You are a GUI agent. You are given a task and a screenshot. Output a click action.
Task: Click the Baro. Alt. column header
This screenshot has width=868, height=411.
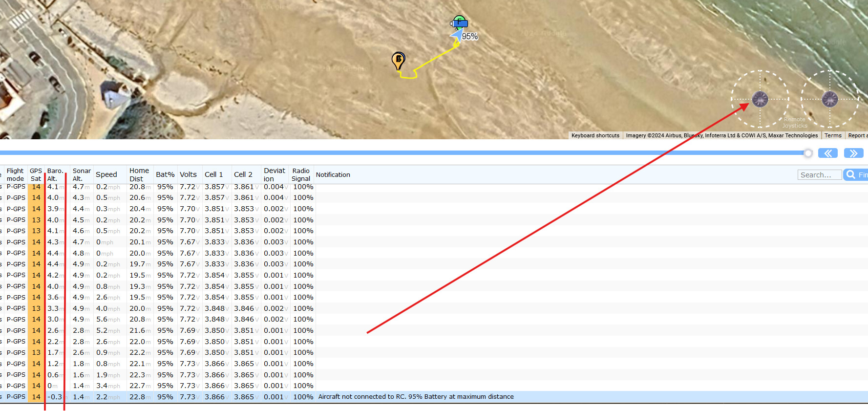coord(55,174)
